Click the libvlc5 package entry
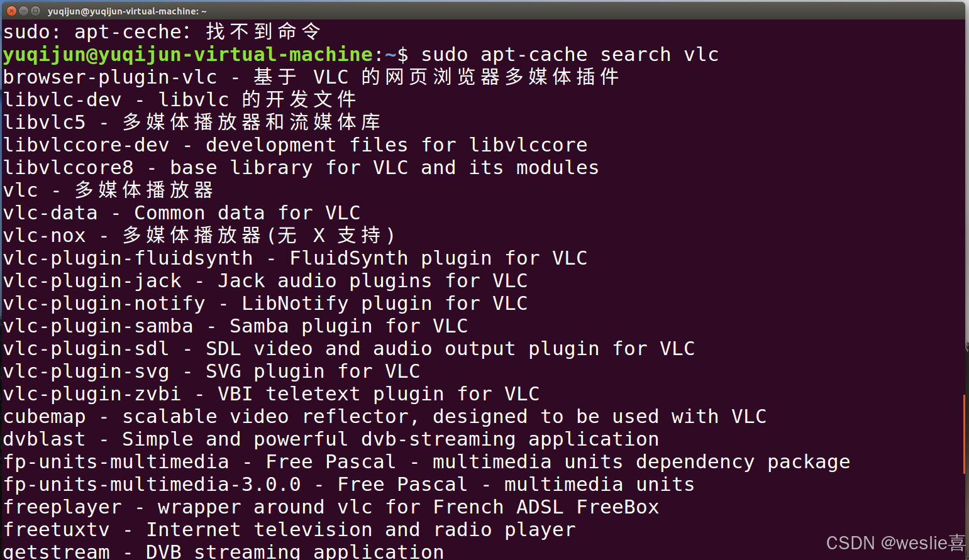 44,122
